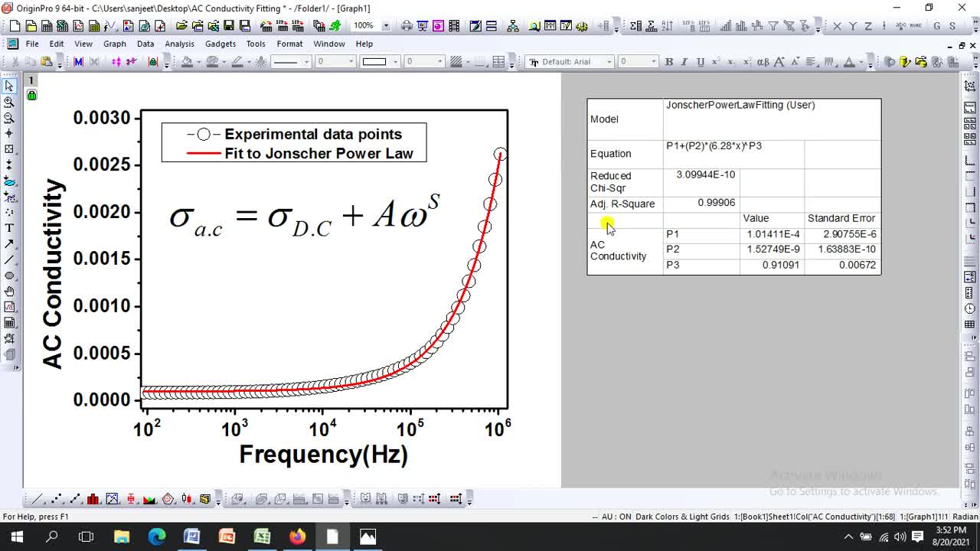Select the Pan hand tool
This screenshot has width=980, height=551.
[x=9, y=291]
